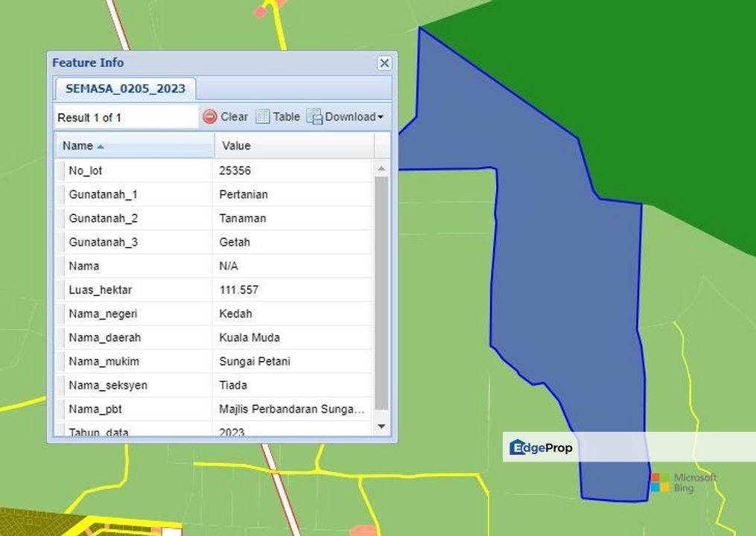Click the 'Result 1 of 1' field
The width and height of the screenshot is (756, 536).
[x=127, y=117]
